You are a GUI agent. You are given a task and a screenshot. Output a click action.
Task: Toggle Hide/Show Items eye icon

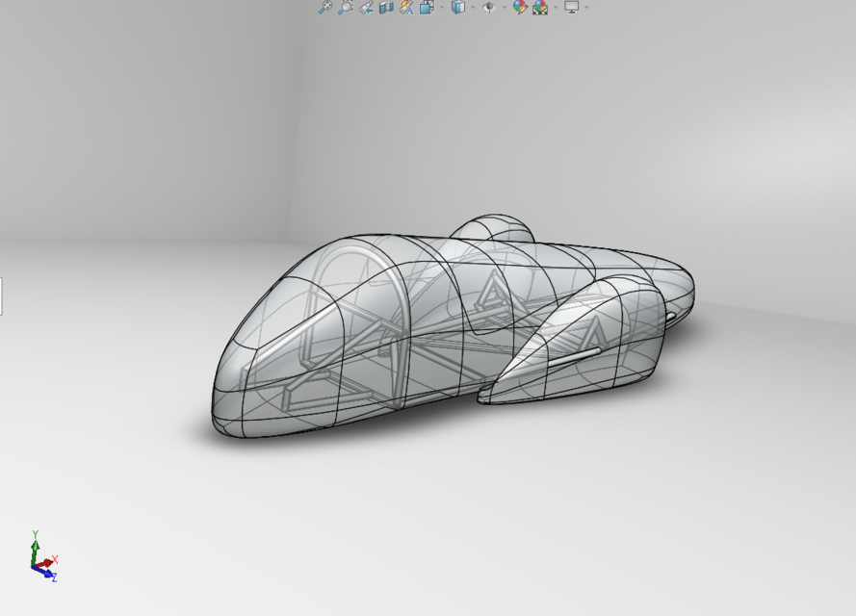pyautogui.click(x=489, y=7)
